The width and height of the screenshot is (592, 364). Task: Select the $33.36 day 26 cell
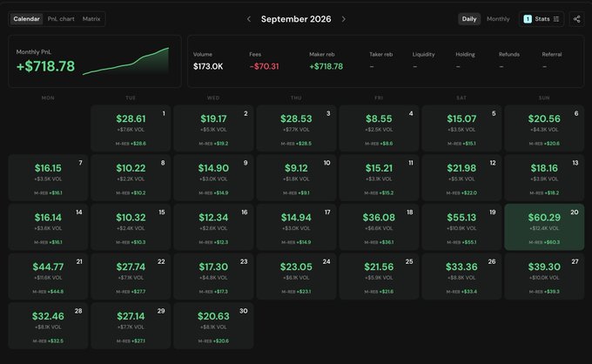461,276
